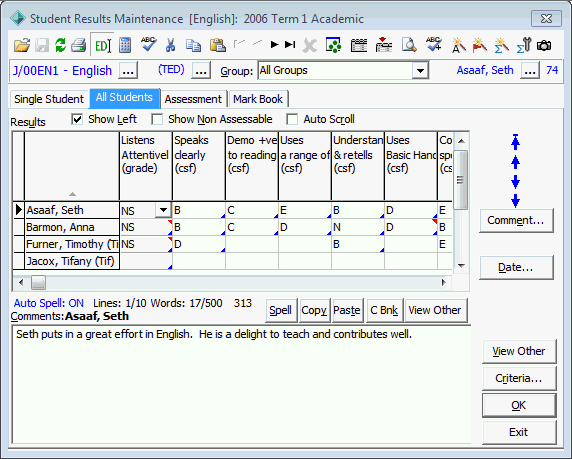Screen dimensions: 572x459
Task: Click Speaks clearly cell for Furner, Timothy
Action: coord(199,244)
